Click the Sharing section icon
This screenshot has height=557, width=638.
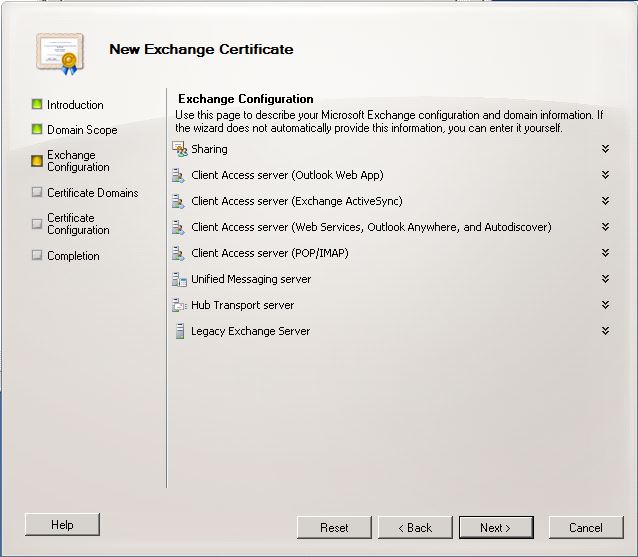click(x=179, y=149)
